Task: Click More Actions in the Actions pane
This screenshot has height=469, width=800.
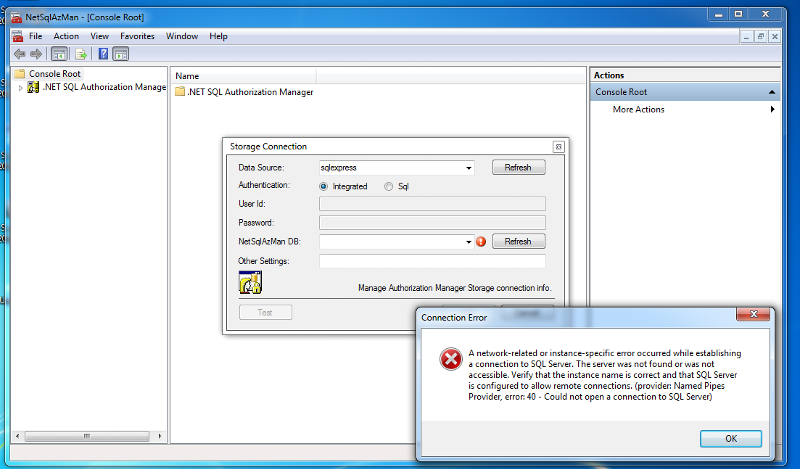Action: click(x=638, y=109)
